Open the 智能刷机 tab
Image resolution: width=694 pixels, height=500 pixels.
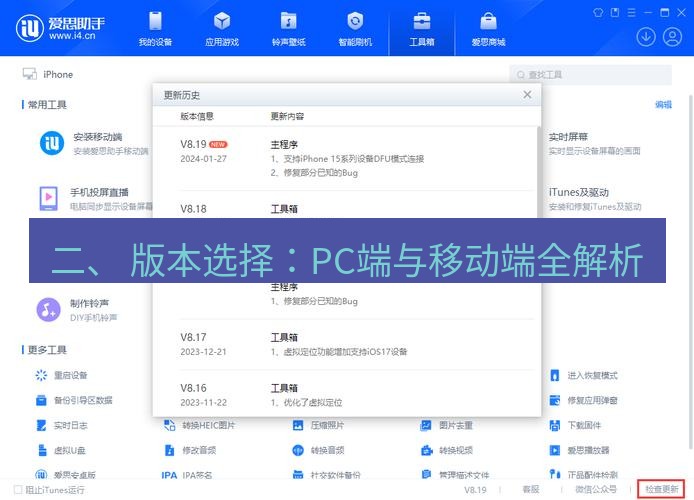click(355, 29)
